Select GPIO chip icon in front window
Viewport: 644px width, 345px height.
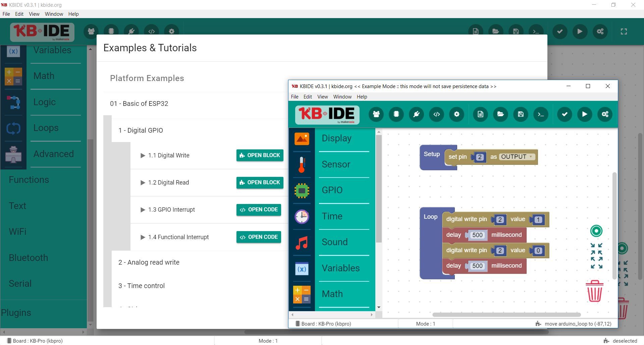click(x=302, y=191)
